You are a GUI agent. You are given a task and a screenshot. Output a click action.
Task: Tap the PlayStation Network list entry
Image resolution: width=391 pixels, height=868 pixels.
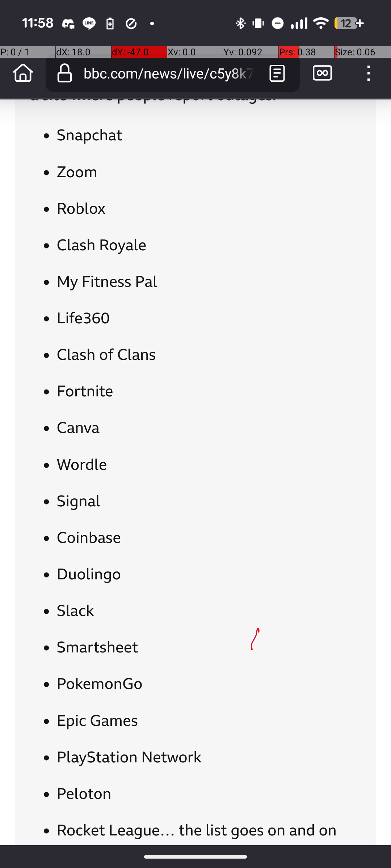(129, 758)
